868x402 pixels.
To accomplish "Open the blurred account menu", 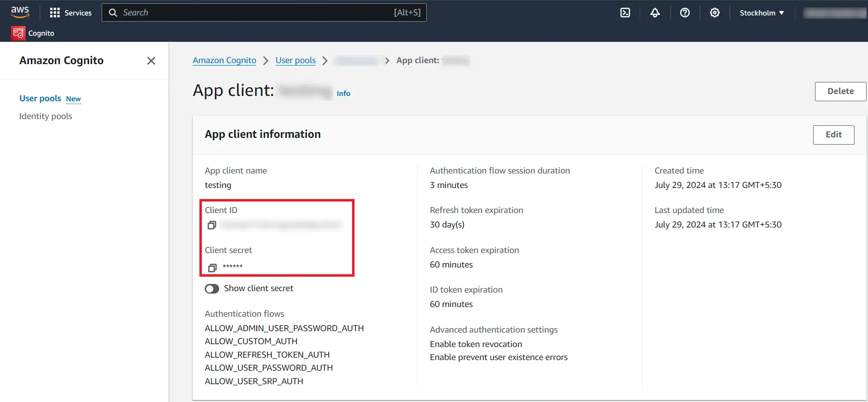I will 835,13.
